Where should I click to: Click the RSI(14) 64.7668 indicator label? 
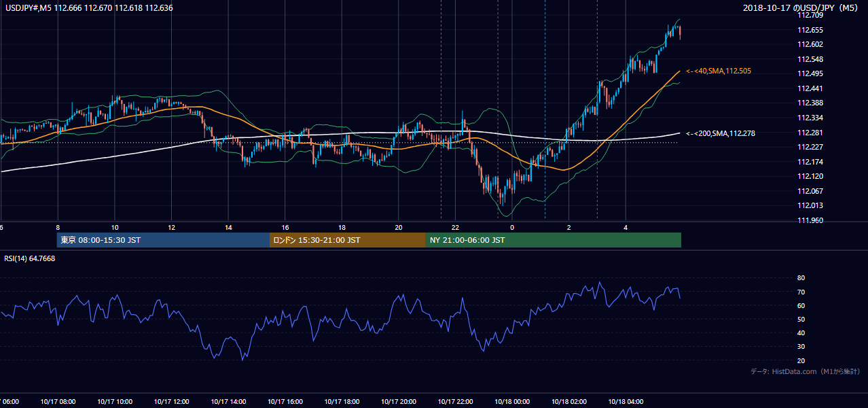pyautogui.click(x=30, y=258)
